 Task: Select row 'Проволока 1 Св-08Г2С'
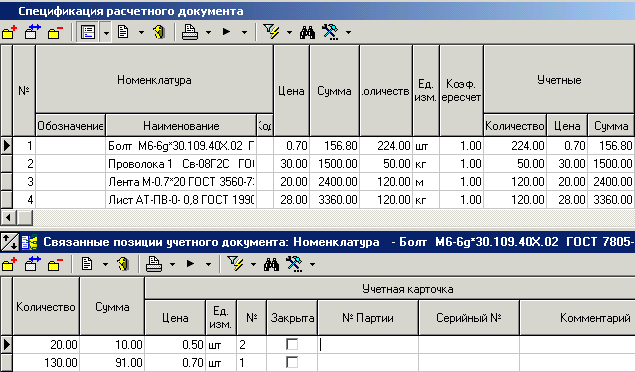[x=318, y=164]
